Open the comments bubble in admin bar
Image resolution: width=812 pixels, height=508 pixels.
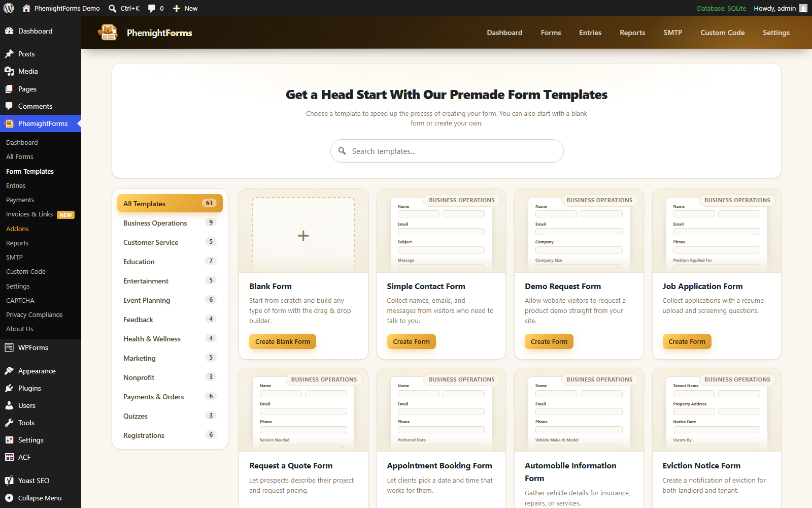pos(152,8)
